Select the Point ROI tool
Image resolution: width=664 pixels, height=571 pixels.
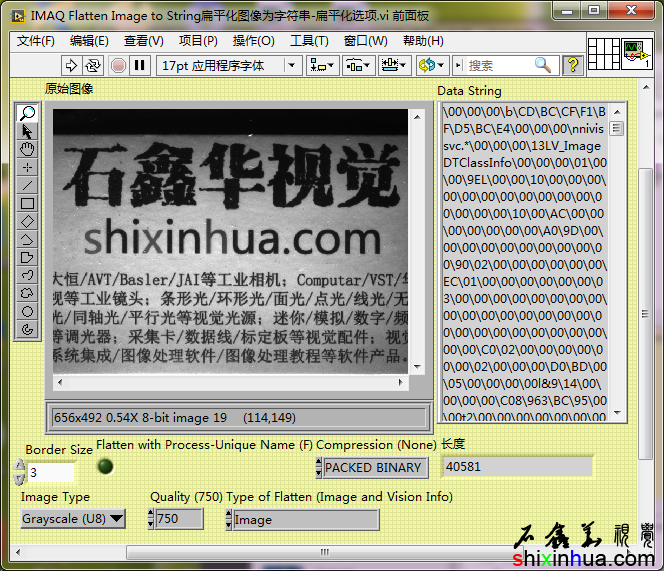coord(27,167)
